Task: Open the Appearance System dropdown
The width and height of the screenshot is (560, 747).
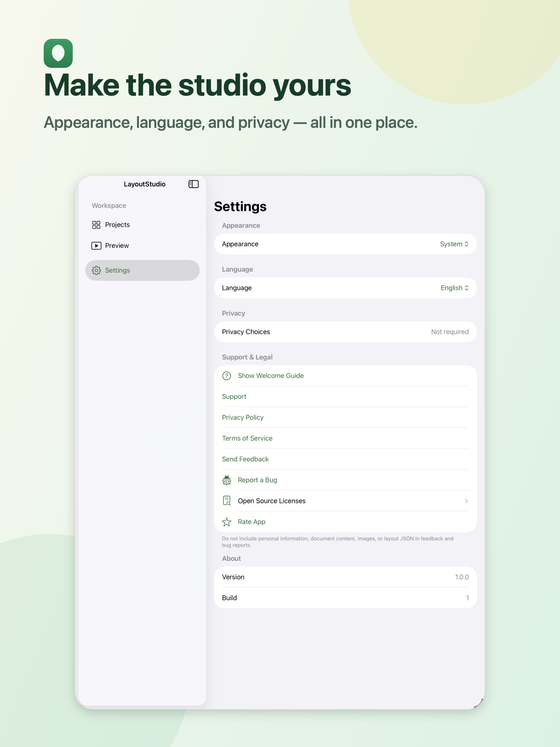Action: click(x=454, y=244)
